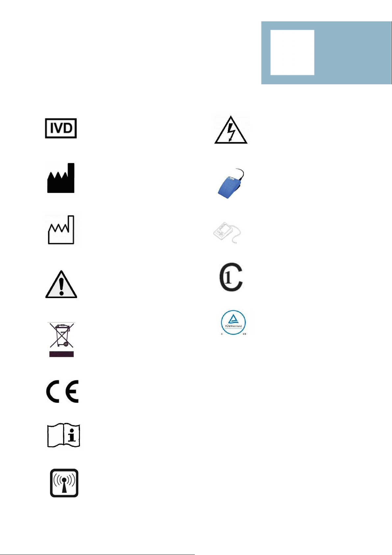Select the blue header banner area
Image resolution: width=392 pixels, height=555 pixels.
(326, 53)
